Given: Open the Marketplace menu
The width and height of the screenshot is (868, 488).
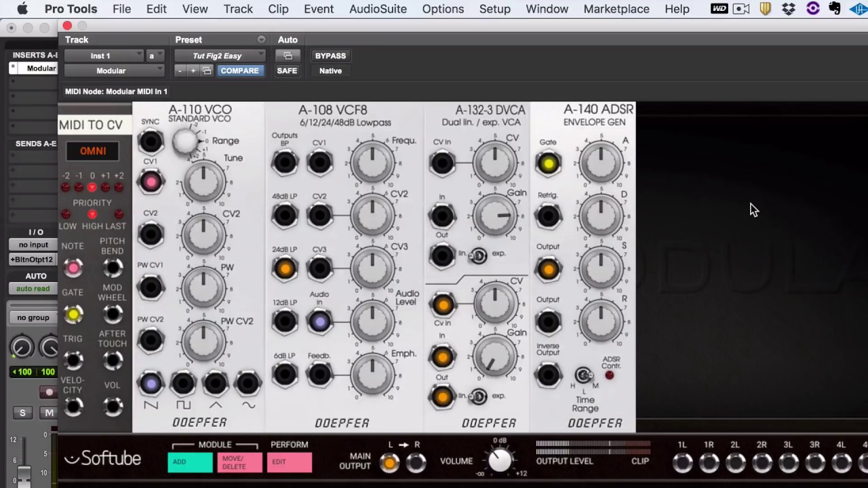Looking at the screenshot, I should point(616,9).
